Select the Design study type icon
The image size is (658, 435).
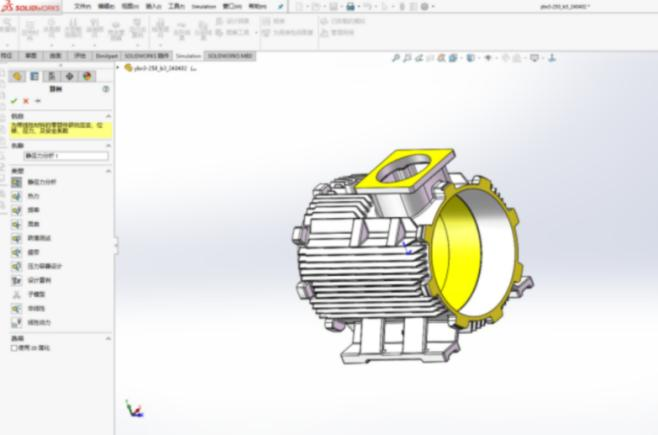tap(16, 280)
